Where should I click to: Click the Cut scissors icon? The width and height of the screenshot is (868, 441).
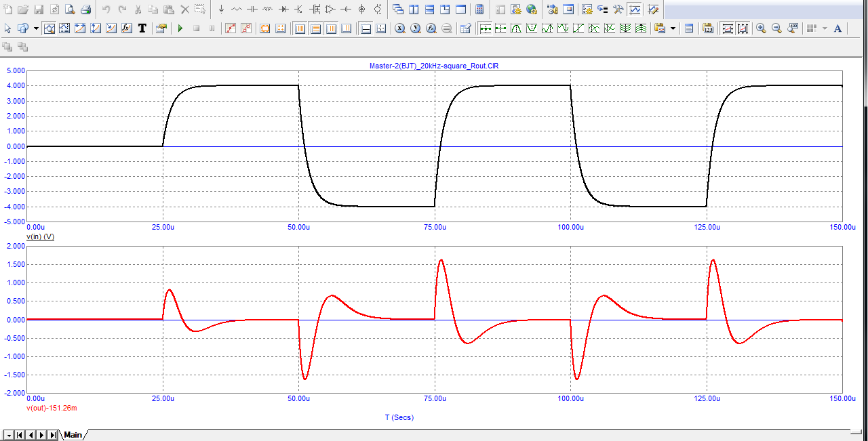[138, 9]
